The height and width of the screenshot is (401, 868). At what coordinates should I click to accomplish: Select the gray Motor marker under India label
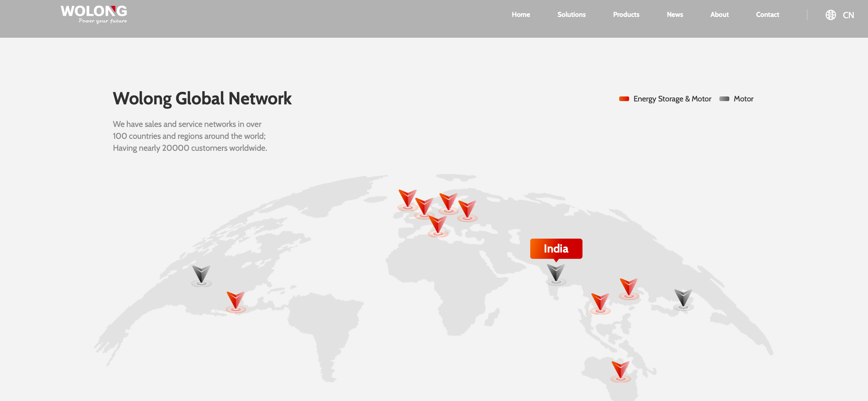pos(556,274)
